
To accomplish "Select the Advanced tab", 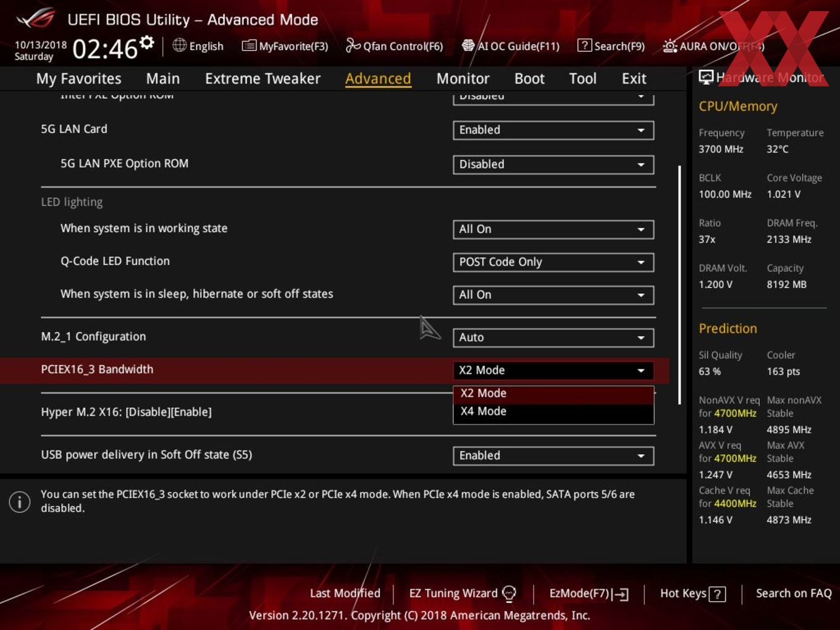I will 378,78.
